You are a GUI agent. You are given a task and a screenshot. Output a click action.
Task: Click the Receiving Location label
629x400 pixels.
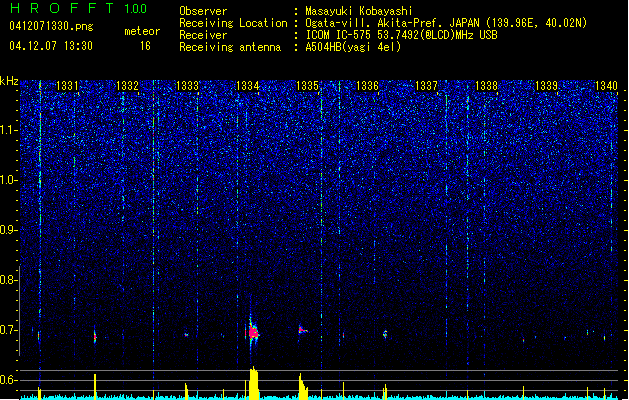pyautogui.click(x=233, y=23)
